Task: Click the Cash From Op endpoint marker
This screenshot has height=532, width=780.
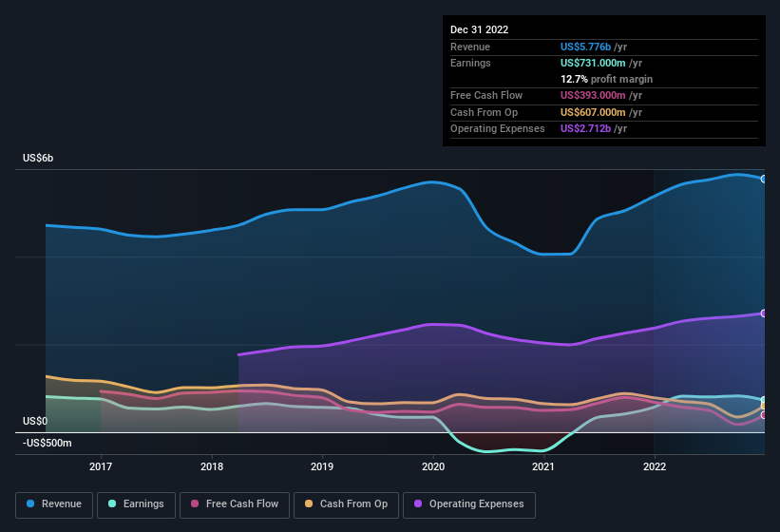Action: (x=764, y=407)
